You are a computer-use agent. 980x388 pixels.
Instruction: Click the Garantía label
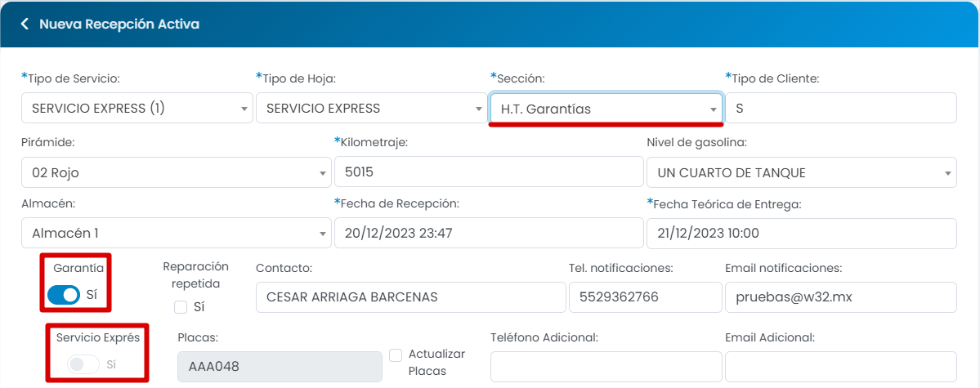click(78, 268)
